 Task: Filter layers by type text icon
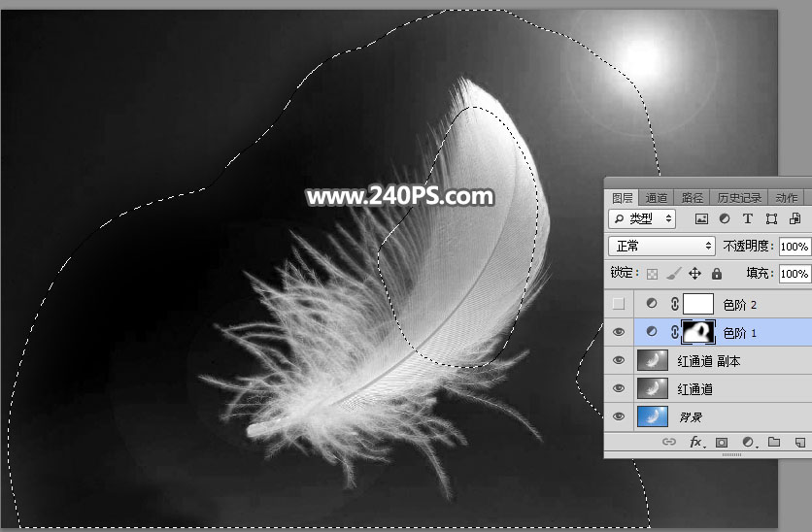(x=747, y=218)
